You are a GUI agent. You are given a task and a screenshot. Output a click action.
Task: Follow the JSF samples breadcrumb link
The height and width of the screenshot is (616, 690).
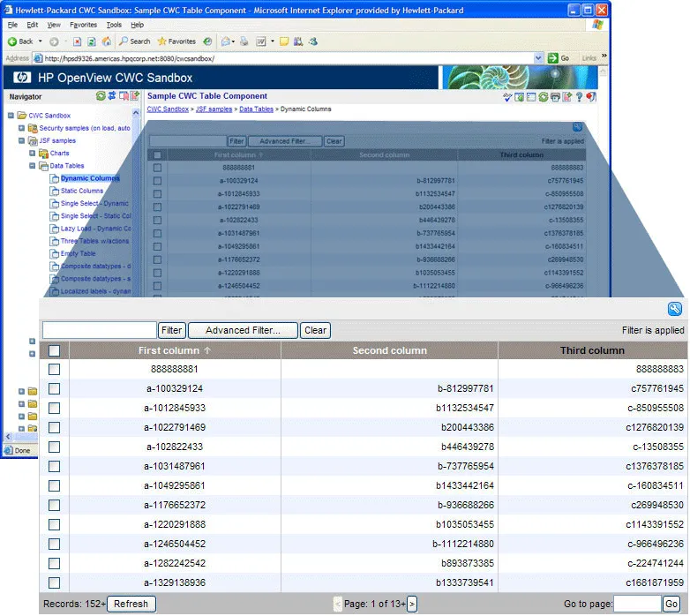[214, 109]
